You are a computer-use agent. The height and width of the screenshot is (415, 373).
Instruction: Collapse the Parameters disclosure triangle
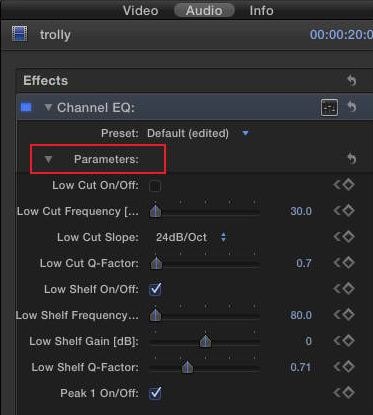click(48, 159)
